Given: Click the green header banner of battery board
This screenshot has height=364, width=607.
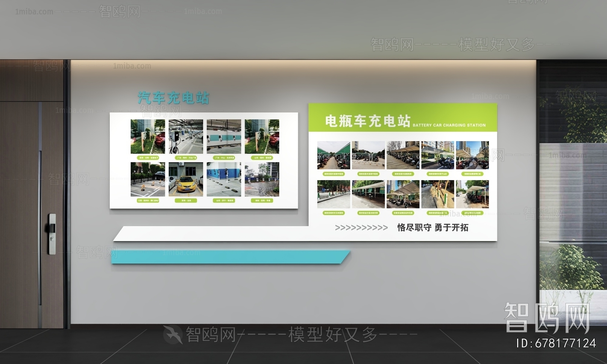Looking at the screenshot, I should tap(403, 118).
